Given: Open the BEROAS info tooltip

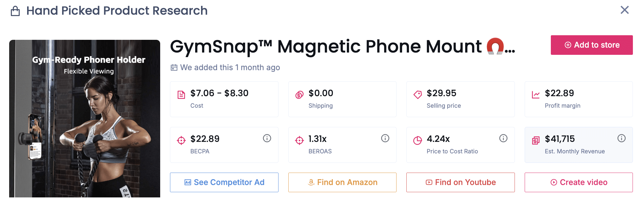Looking at the screenshot, I should pos(385,138).
